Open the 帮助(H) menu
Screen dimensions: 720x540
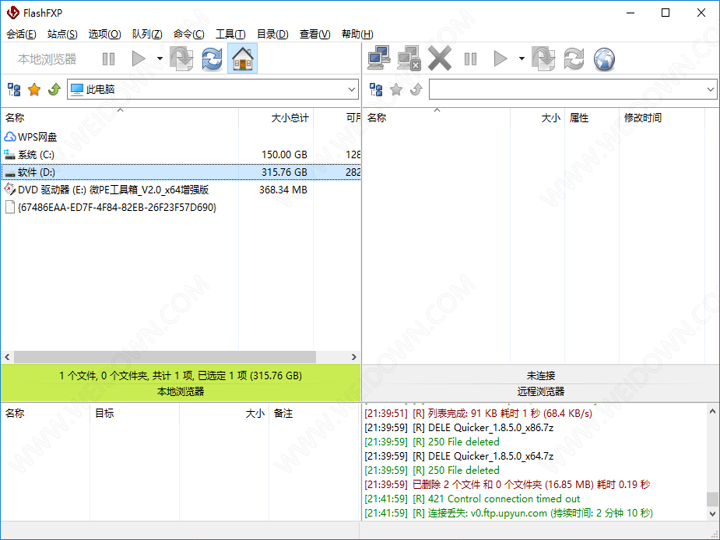(x=357, y=34)
